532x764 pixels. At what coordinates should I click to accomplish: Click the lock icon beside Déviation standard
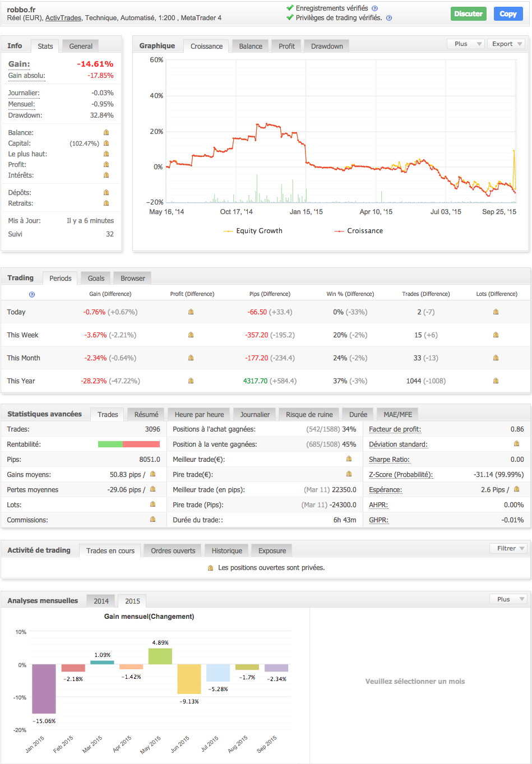[516, 444]
